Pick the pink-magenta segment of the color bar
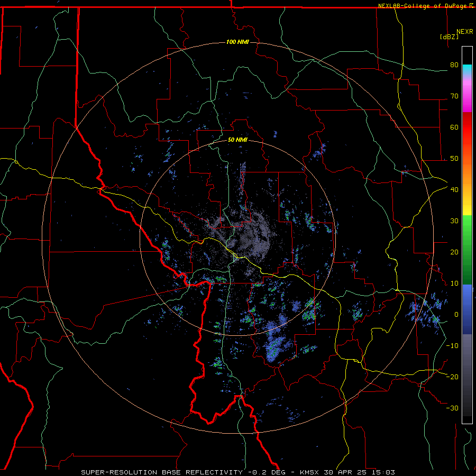Image resolution: width=476 pixels, height=476 pixels. tap(467, 95)
